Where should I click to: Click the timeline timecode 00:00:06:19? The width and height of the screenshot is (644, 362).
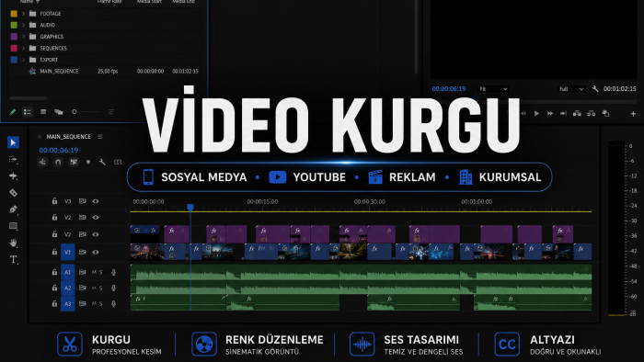(59, 150)
